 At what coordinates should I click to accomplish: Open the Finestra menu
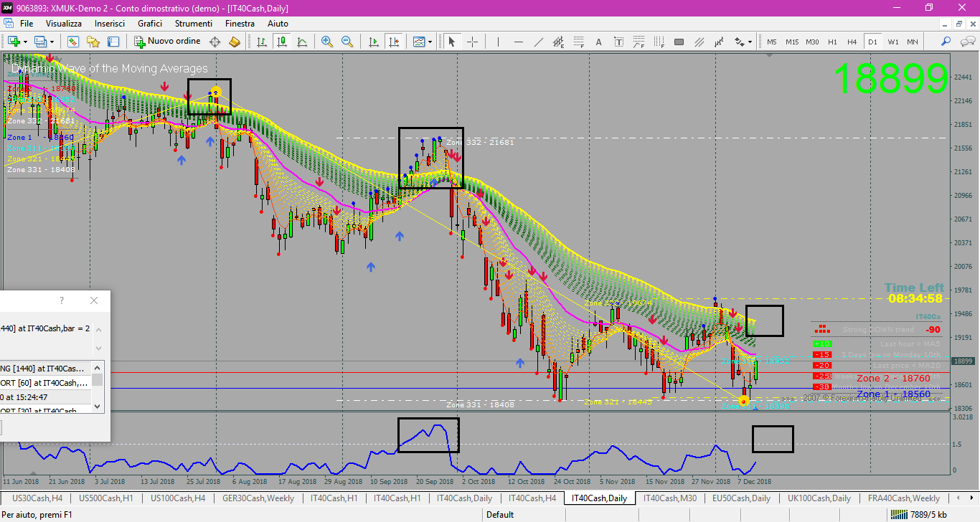240,24
